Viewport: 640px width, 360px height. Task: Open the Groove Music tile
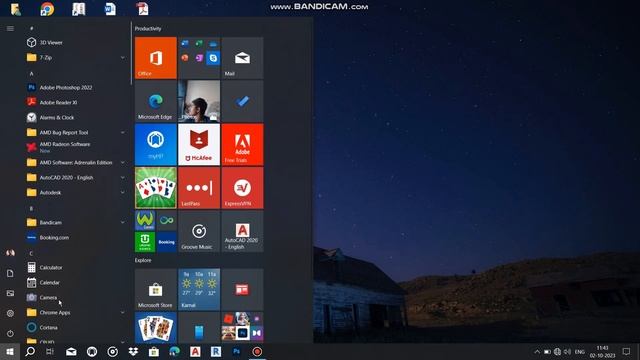(199, 231)
